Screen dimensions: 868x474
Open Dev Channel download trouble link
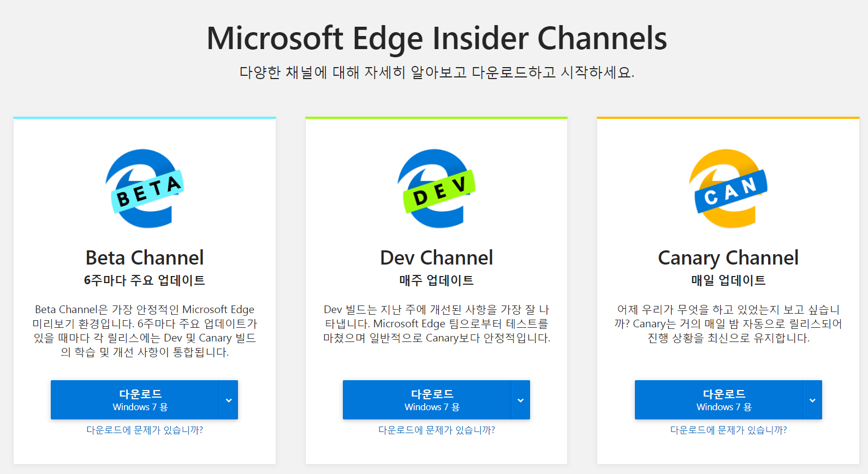tap(437, 430)
